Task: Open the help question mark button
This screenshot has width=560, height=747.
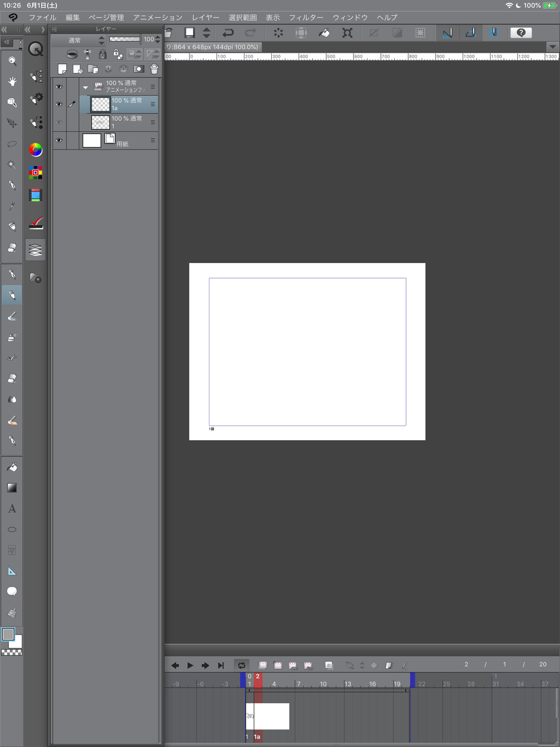Action: coord(521,33)
